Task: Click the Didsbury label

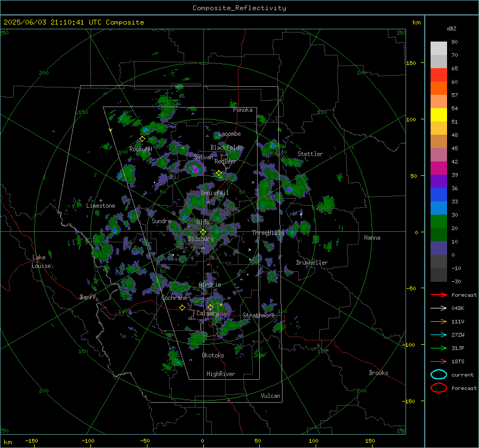Action: click(x=201, y=238)
